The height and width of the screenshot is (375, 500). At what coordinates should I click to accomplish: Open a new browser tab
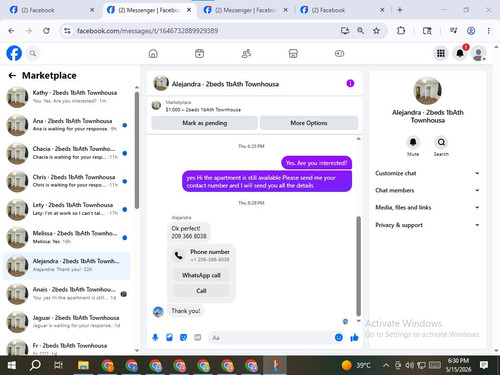(400, 10)
